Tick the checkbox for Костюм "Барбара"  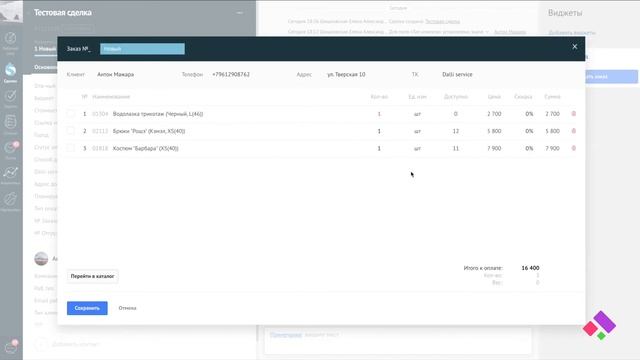pos(71,148)
